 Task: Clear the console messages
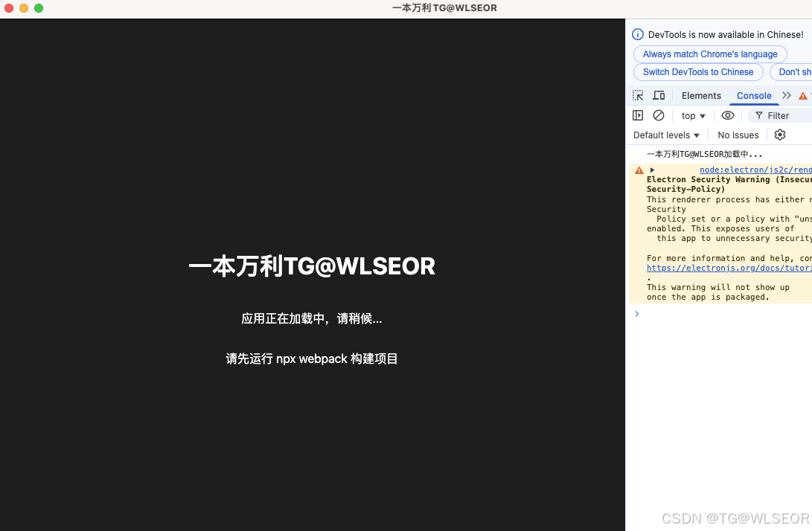[658, 115]
